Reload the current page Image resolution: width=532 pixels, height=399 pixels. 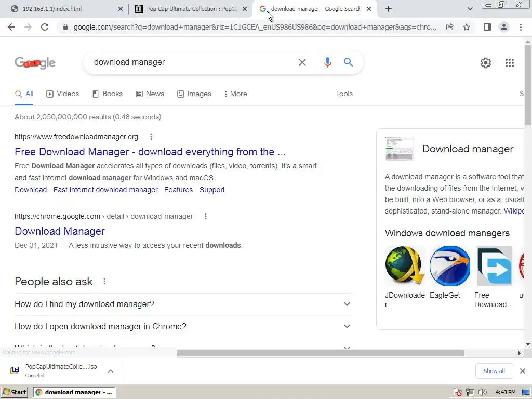[x=45, y=27]
